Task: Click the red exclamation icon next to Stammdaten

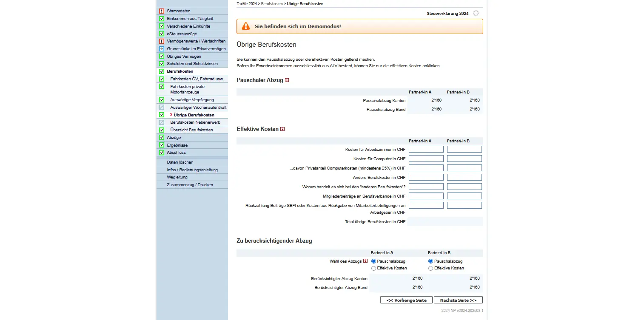Action: pyautogui.click(x=162, y=11)
